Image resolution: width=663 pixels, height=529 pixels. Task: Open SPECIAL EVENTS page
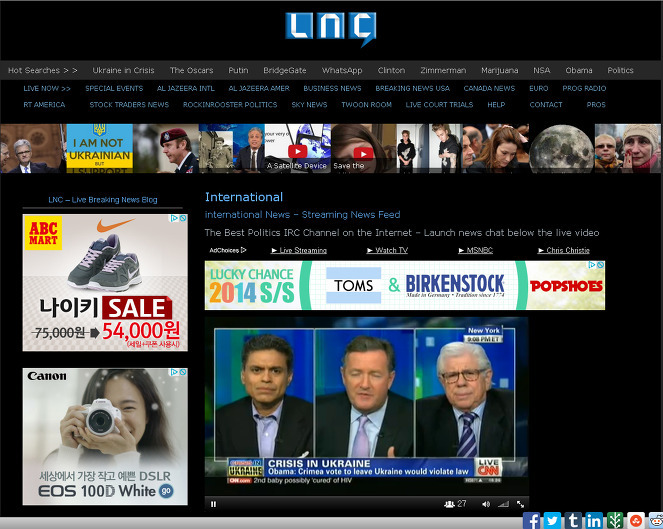click(x=114, y=88)
